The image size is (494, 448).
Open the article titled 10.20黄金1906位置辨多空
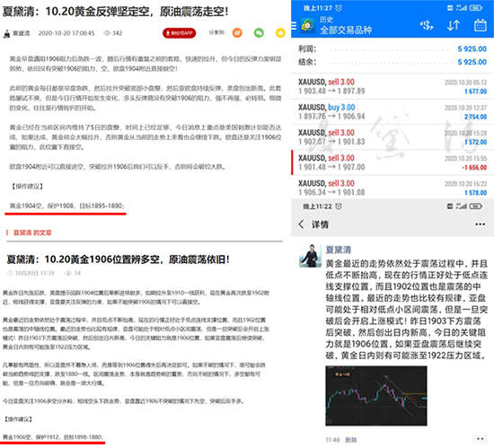(x=119, y=259)
